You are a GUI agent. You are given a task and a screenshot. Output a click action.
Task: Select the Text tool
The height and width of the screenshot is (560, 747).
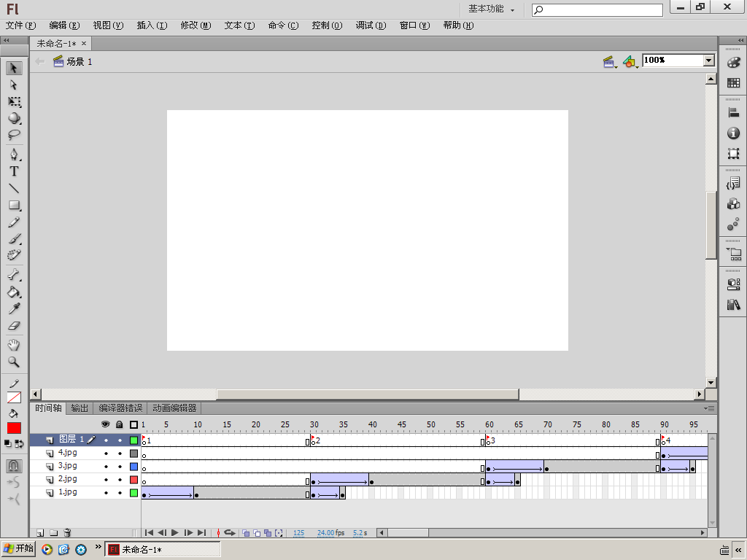(14, 171)
